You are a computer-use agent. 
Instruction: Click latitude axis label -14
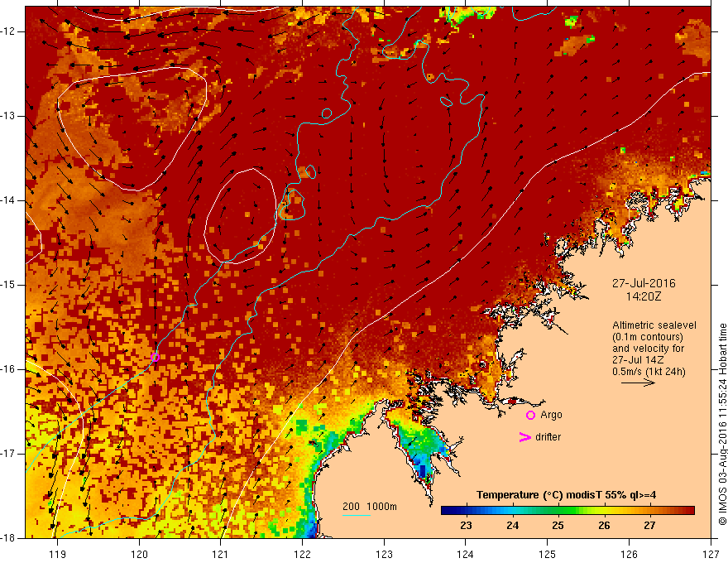[8, 200]
